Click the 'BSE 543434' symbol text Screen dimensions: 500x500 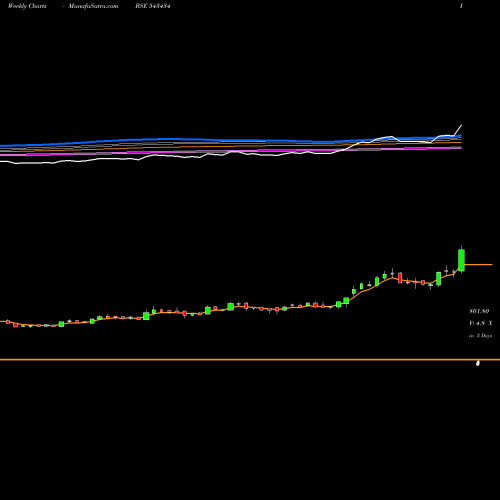153,6
